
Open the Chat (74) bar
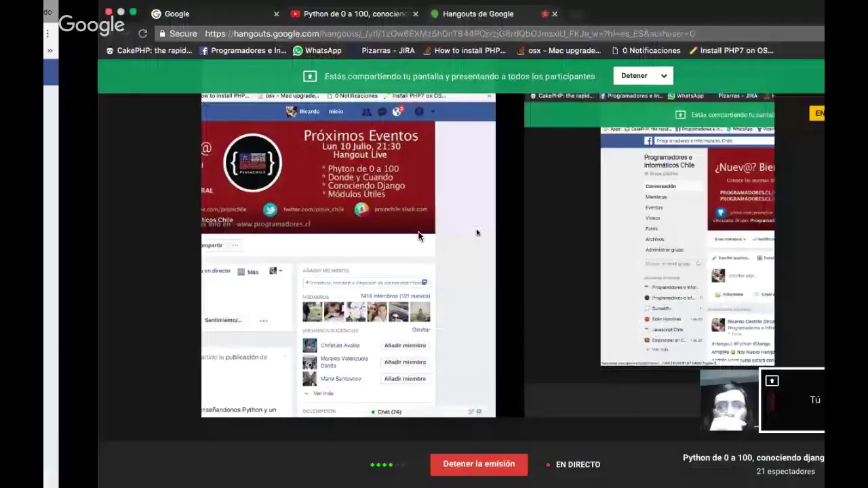(x=387, y=411)
